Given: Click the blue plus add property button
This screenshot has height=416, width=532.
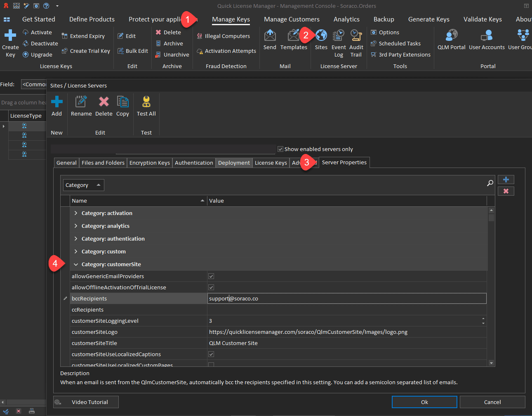Looking at the screenshot, I should tap(506, 180).
